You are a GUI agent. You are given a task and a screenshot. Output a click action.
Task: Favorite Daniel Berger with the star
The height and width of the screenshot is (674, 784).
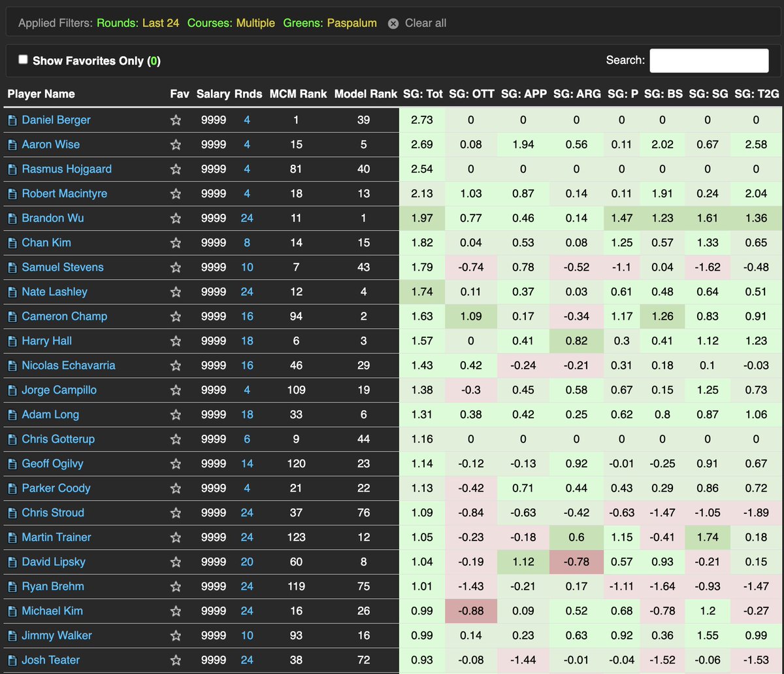click(x=175, y=120)
